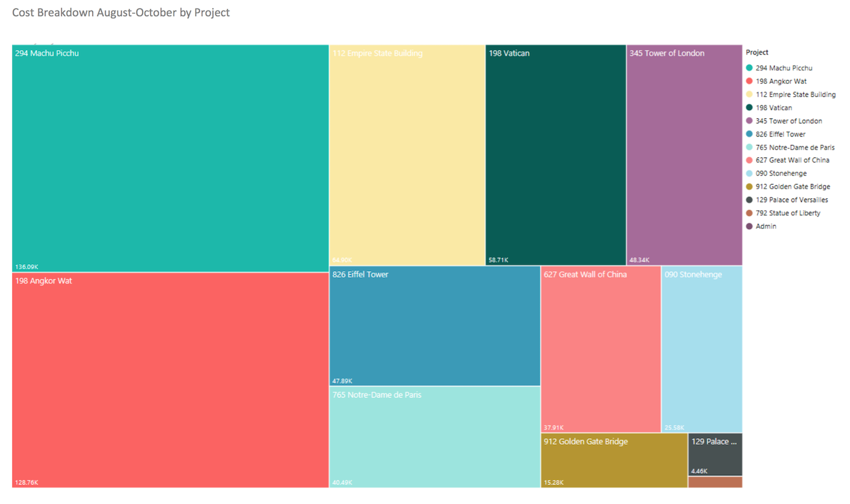850x504 pixels.
Task: Click the blue 826 Eiffel Tower legend swatch
Action: point(749,134)
